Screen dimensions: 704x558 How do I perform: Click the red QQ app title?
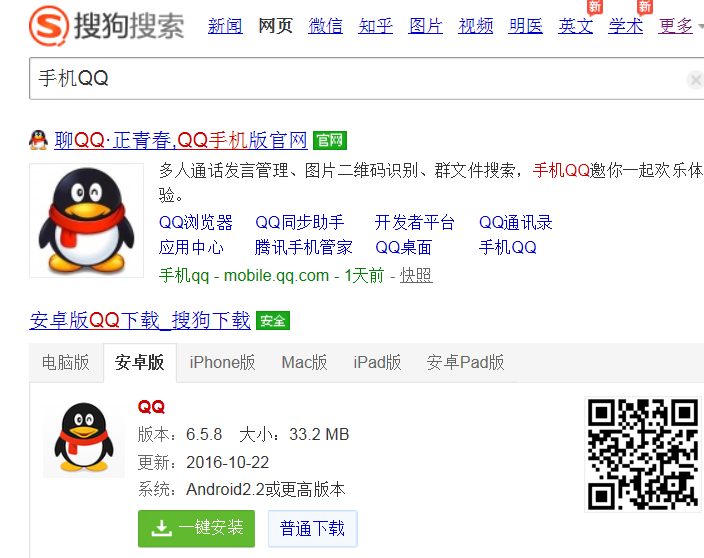tap(151, 407)
